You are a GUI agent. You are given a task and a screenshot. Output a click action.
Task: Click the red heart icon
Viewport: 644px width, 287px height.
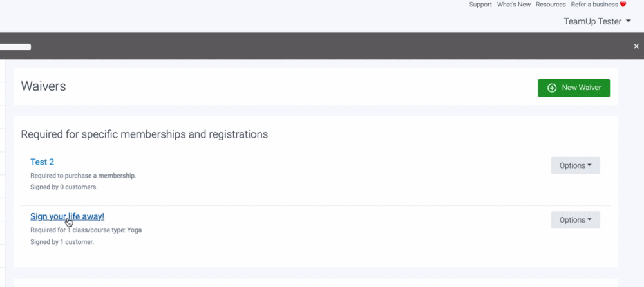click(623, 5)
